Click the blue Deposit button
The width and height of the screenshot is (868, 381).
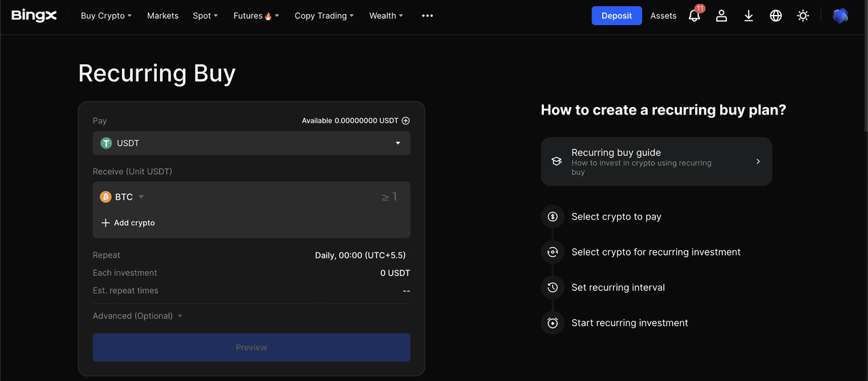(x=616, y=16)
